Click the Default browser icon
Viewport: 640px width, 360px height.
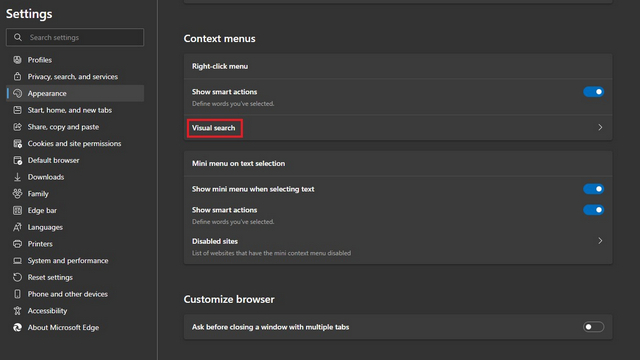(17, 160)
